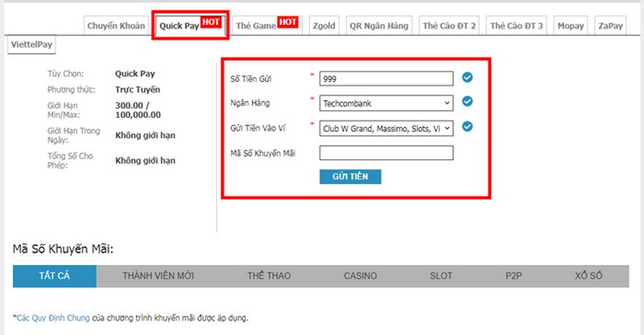
Task: Focus the Mã Số Khuyến Mãi input
Action: (386, 153)
